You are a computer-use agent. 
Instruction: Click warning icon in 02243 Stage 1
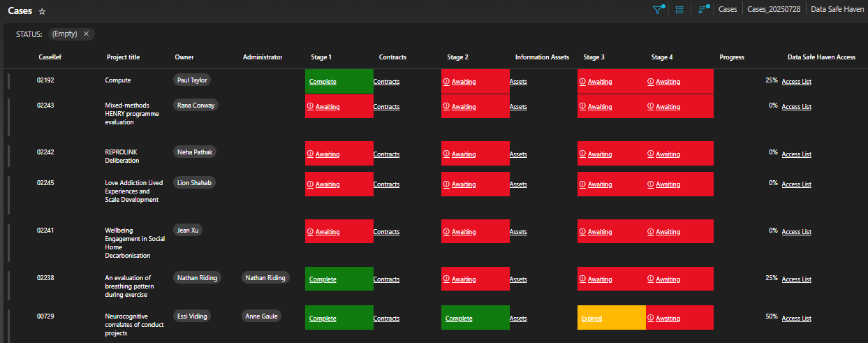tap(310, 107)
